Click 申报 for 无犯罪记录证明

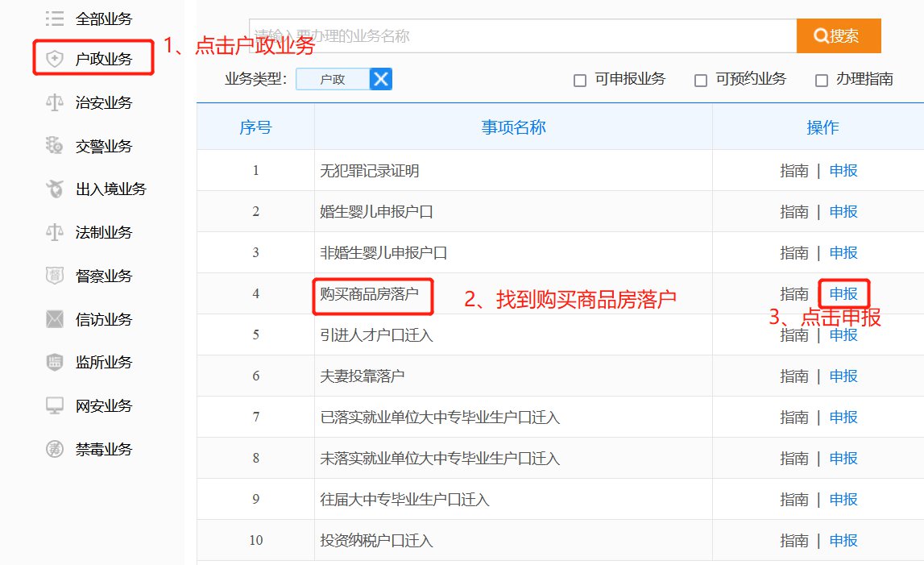(843, 170)
